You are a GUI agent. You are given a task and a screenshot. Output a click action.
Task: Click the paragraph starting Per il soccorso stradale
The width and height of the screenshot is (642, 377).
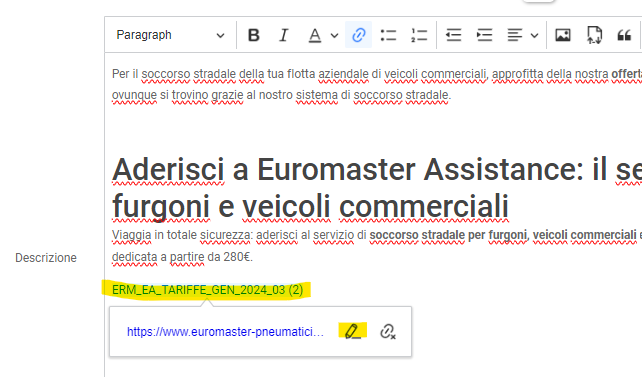(377, 74)
